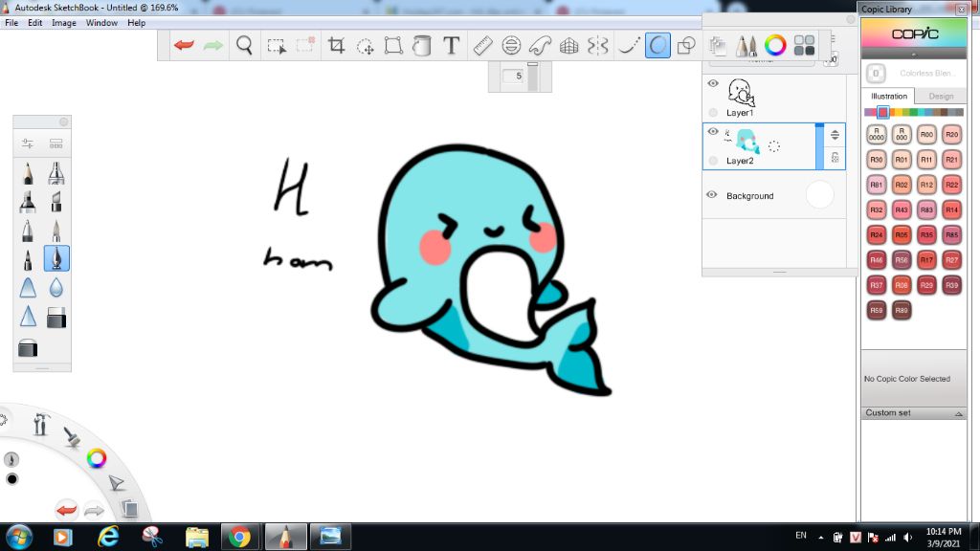980x551 pixels.
Task: Hide Layer1 with its eye icon
Action: click(x=713, y=83)
